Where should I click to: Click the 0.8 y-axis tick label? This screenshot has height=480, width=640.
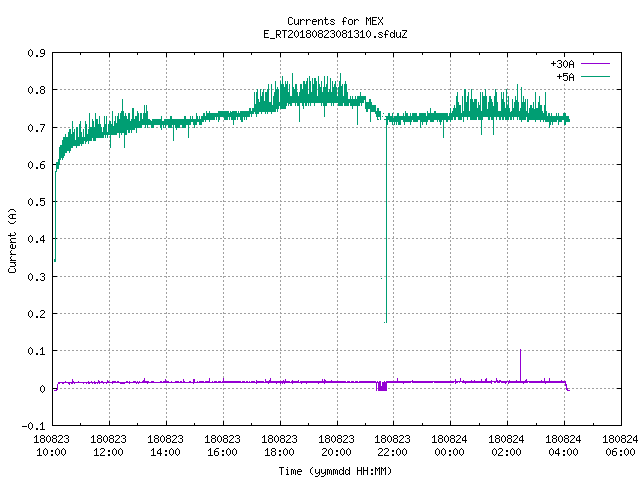(37, 90)
